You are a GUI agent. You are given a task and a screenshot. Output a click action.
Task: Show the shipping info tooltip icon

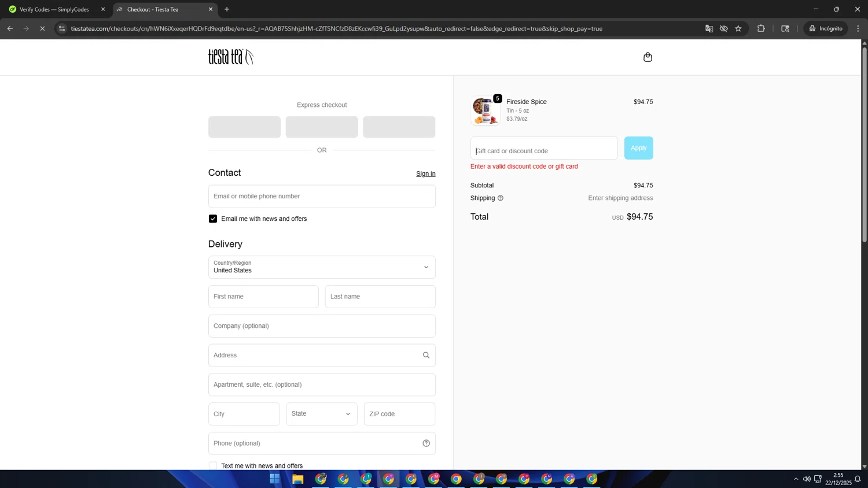pos(501,198)
